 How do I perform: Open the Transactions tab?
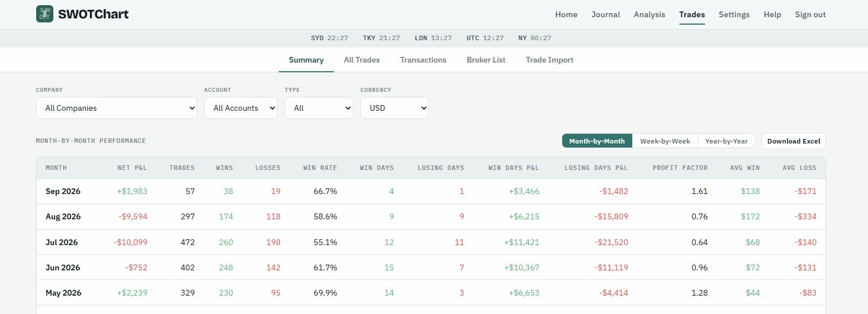coord(423,60)
